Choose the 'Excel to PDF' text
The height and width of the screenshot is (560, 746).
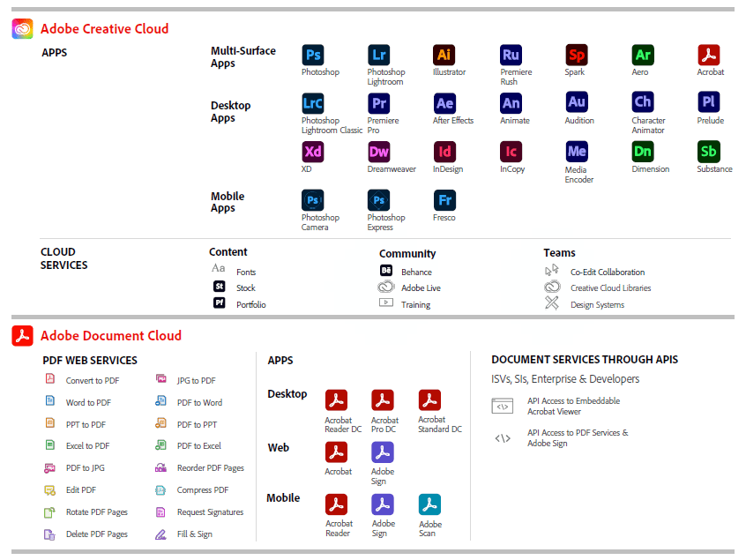click(88, 446)
